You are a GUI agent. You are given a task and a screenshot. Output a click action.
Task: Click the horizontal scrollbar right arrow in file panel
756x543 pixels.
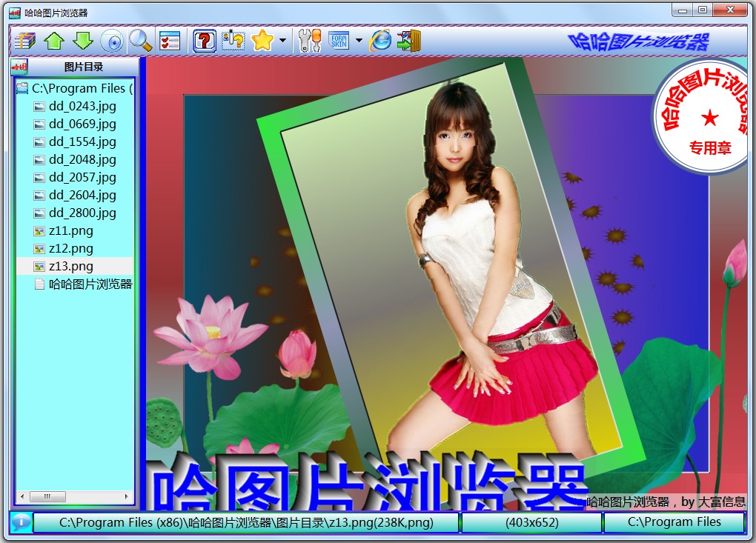[x=127, y=496]
